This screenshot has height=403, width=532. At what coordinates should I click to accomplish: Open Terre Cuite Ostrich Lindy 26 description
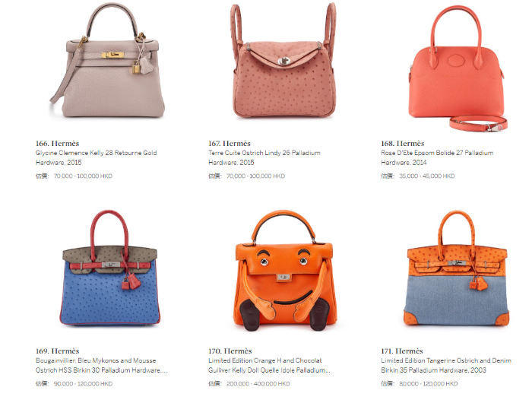[x=264, y=157]
